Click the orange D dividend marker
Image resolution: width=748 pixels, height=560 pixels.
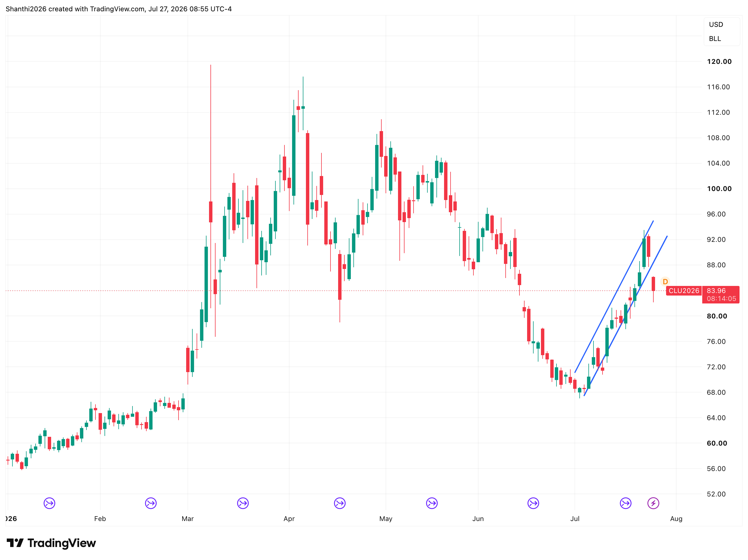[665, 282]
